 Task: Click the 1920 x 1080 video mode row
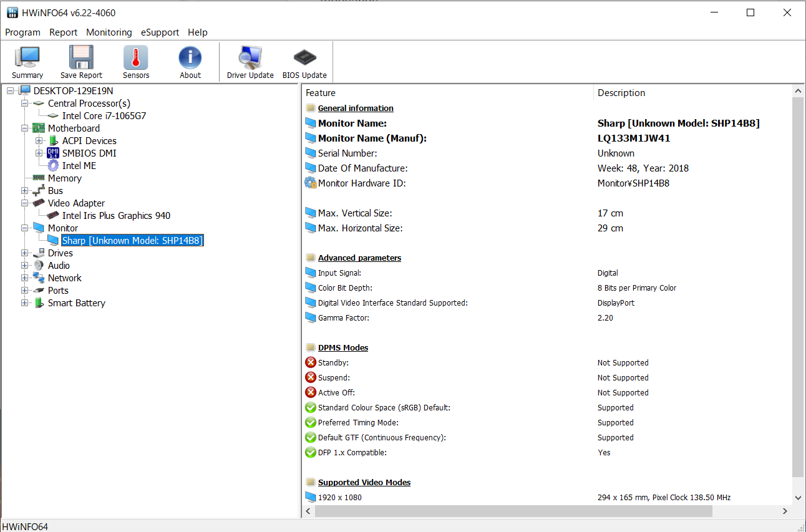(547, 498)
